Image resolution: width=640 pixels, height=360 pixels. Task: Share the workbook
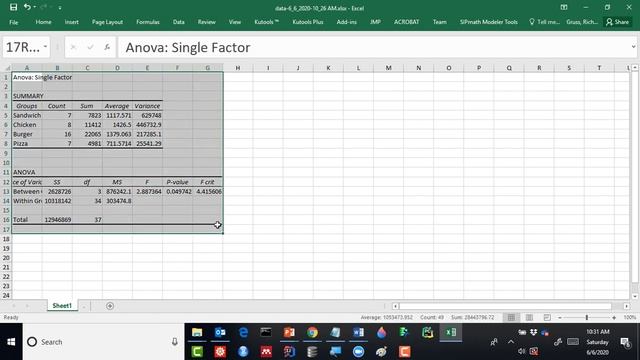pyautogui.click(x=617, y=22)
